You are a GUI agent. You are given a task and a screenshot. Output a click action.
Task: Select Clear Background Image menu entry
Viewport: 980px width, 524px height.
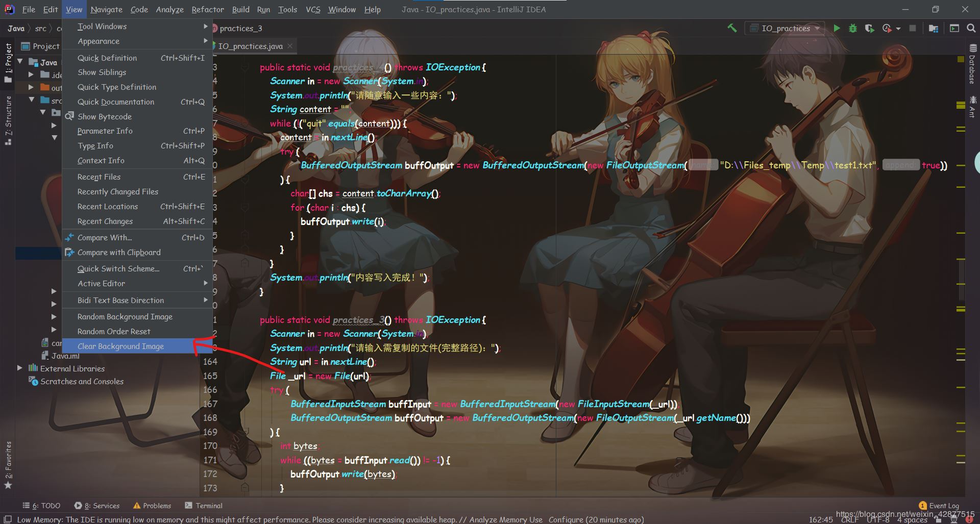[120, 346]
